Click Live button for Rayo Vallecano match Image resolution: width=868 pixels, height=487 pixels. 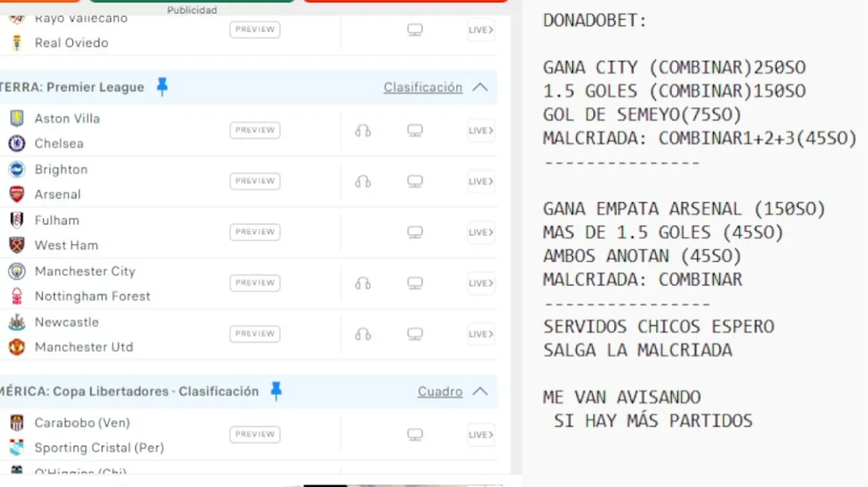pos(481,30)
